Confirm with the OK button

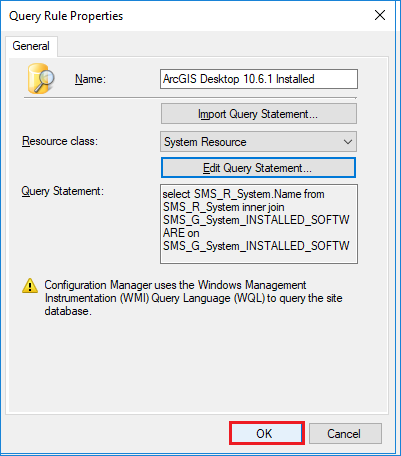coord(267,433)
